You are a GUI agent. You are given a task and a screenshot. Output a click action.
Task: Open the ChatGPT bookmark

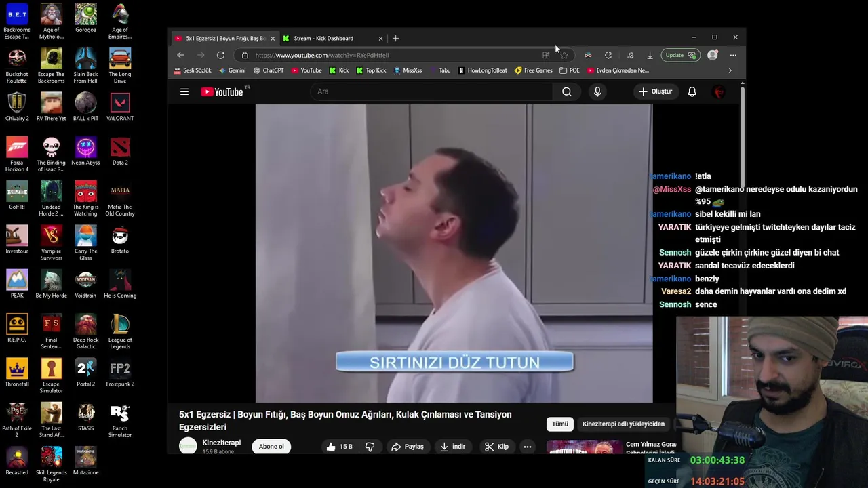pyautogui.click(x=269, y=70)
